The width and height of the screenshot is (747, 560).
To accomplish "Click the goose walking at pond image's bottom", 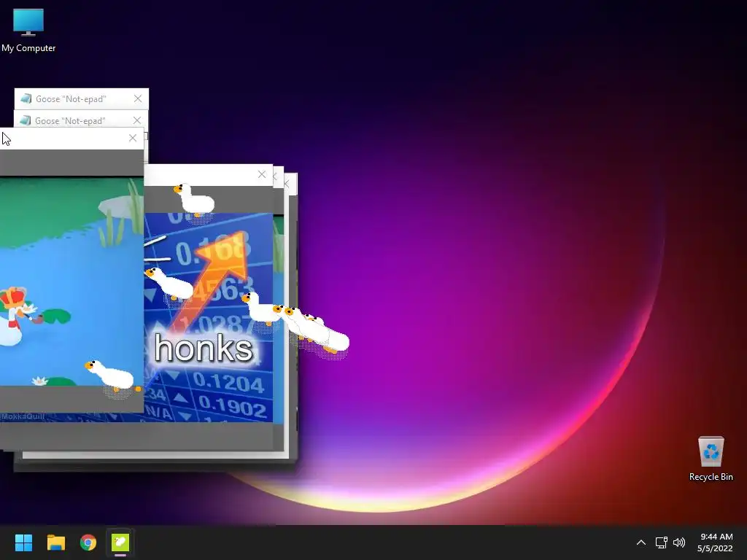I will point(112,376).
